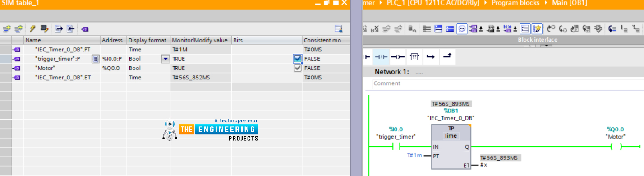Open the tag picker beside trigger_timer

click(96, 59)
